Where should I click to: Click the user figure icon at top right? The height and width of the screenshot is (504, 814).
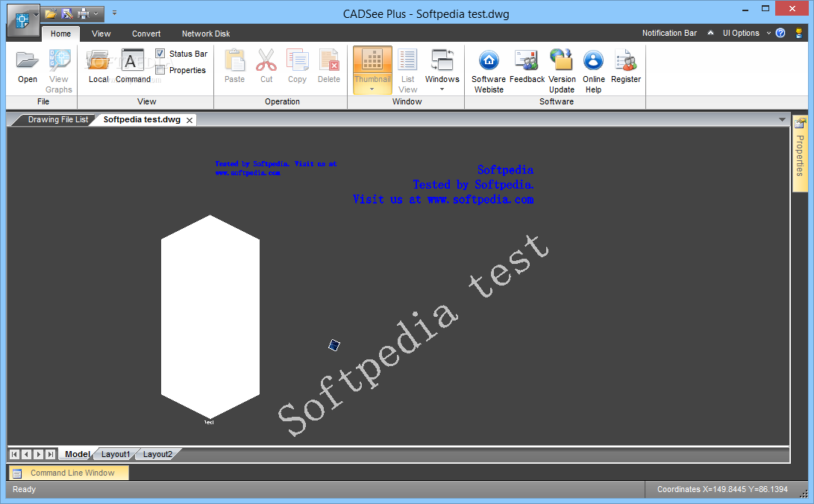(799, 33)
